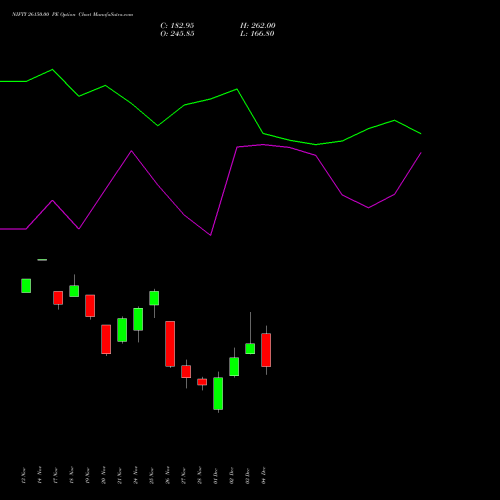500x500 pixels.
Task: Click the NIFTY option chart title text
Action: pyautogui.click(x=72, y=14)
